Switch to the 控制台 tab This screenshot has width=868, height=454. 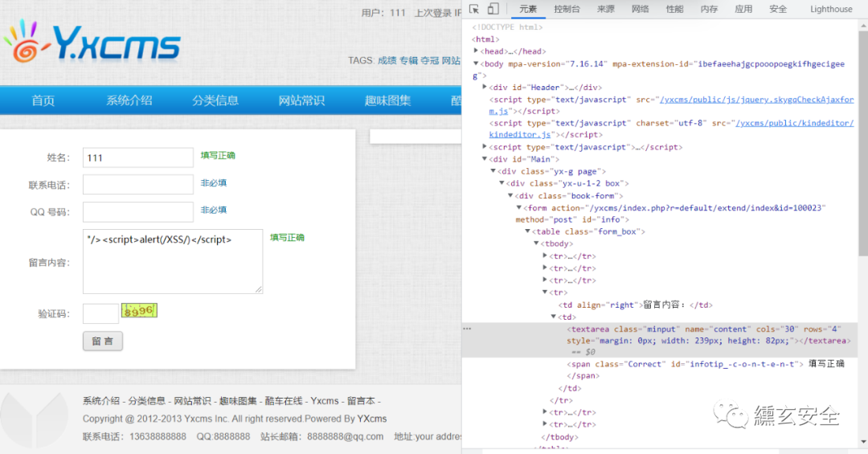[567, 9]
